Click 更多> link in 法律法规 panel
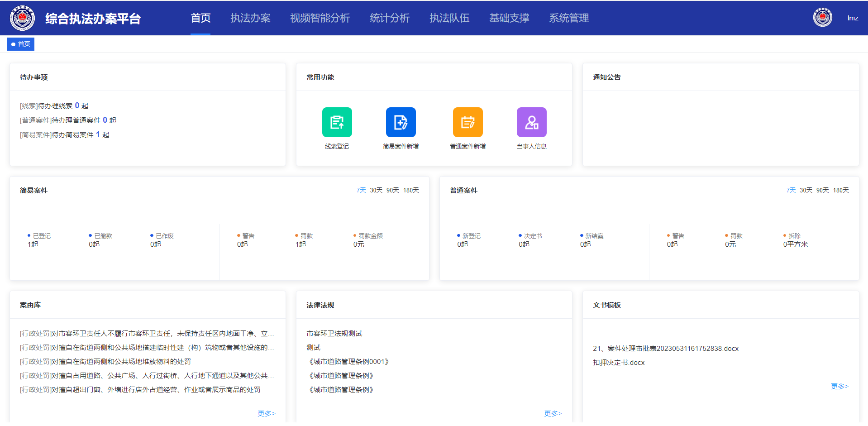The height and width of the screenshot is (426, 868). click(553, 413)
